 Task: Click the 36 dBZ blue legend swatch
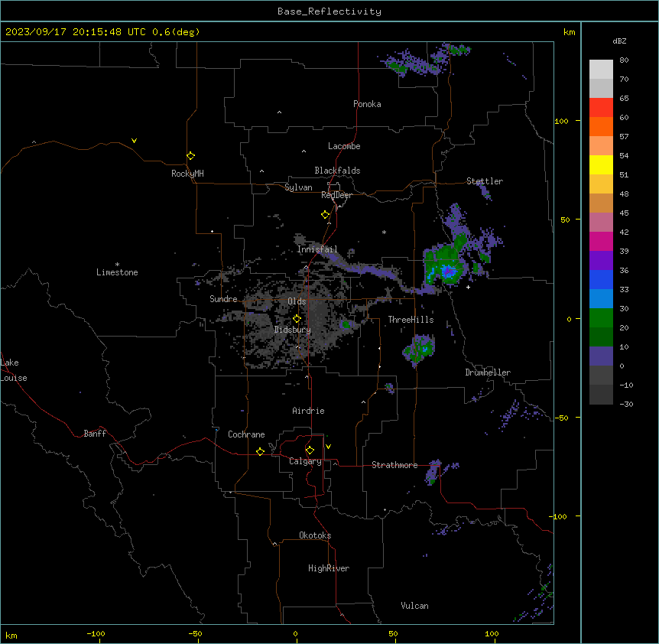(601, 279)
